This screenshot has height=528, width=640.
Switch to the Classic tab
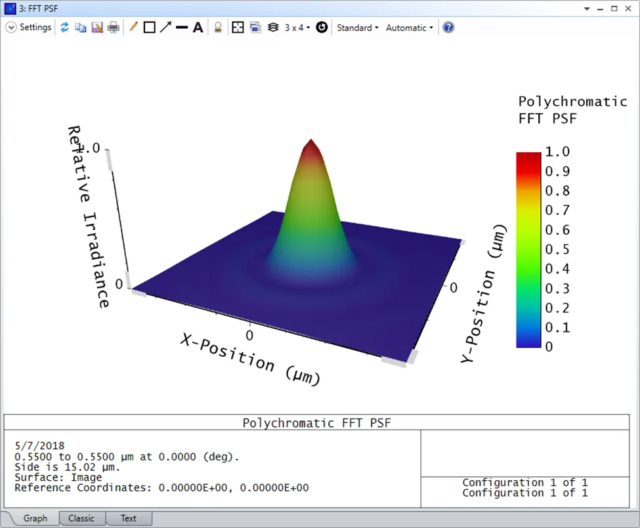tap(82, 518)
